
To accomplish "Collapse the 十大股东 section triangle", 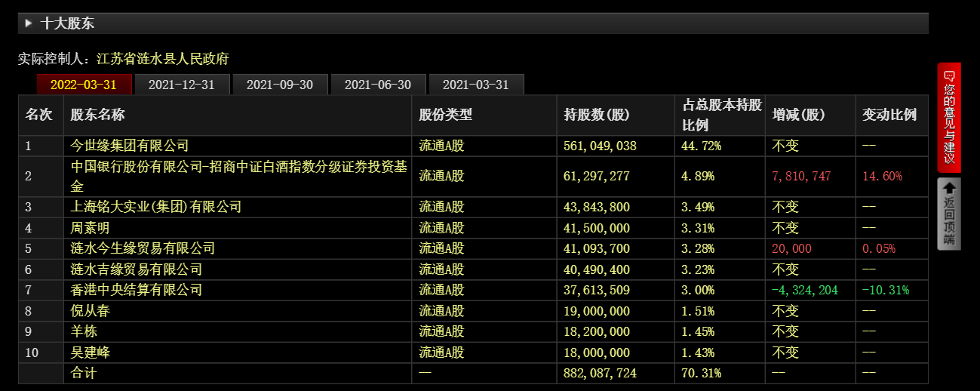I will click(x=29, y=23).
